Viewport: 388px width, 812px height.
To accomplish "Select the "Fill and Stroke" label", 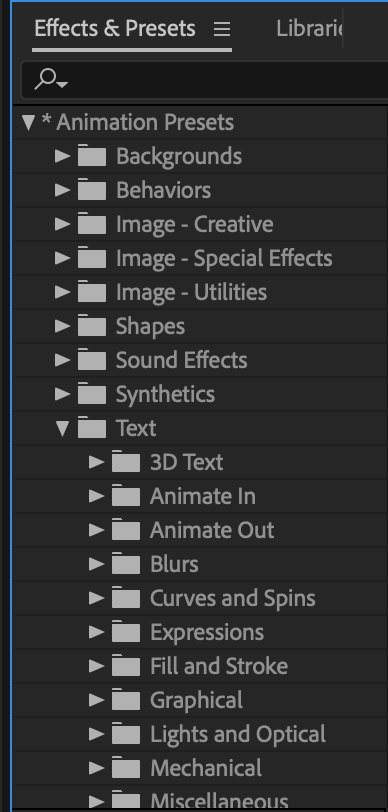I will 219,666.
